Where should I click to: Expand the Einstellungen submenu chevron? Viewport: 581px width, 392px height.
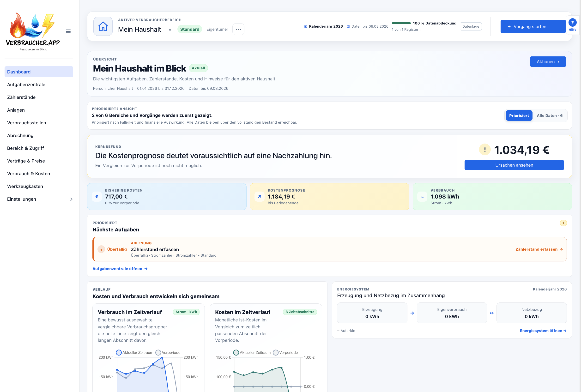tap(71, 199)
